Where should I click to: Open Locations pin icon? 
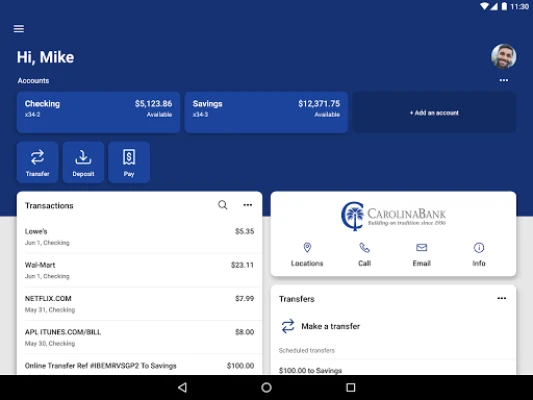[307, 247]
